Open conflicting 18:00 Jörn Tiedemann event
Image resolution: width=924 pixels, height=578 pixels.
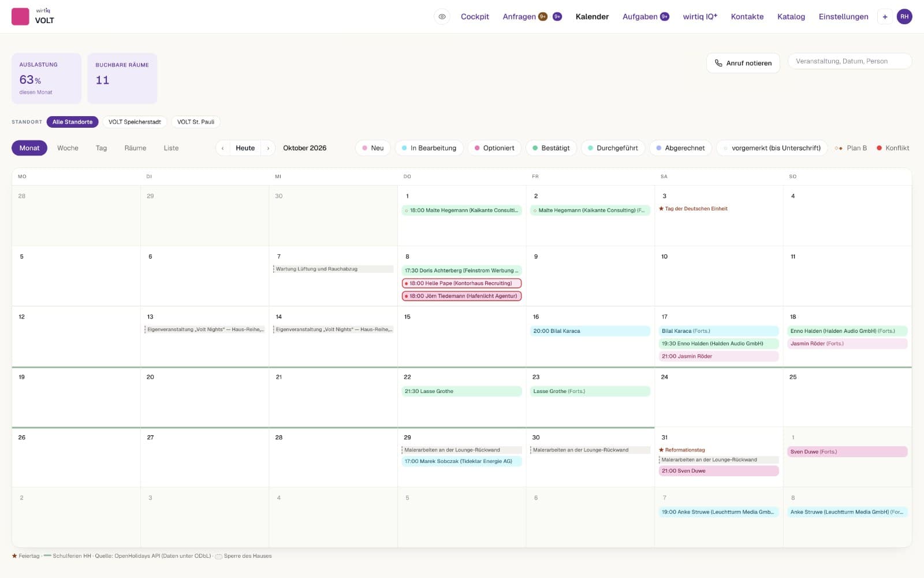461,296
